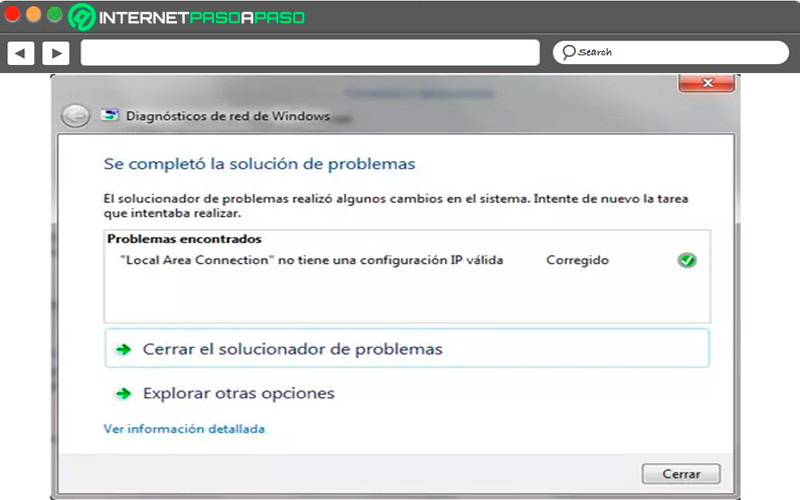Go back using the browser left arrow
The image size is (800, 500).
(21, 52)
